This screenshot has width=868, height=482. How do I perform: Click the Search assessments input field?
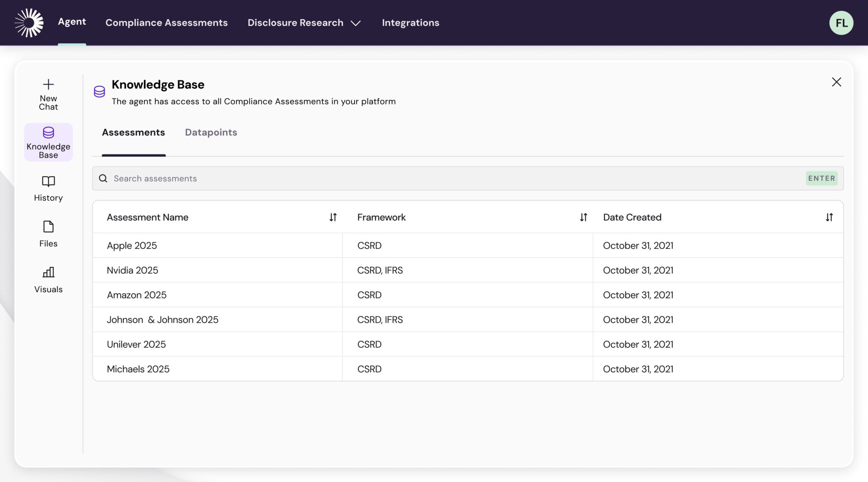(452, 178)
